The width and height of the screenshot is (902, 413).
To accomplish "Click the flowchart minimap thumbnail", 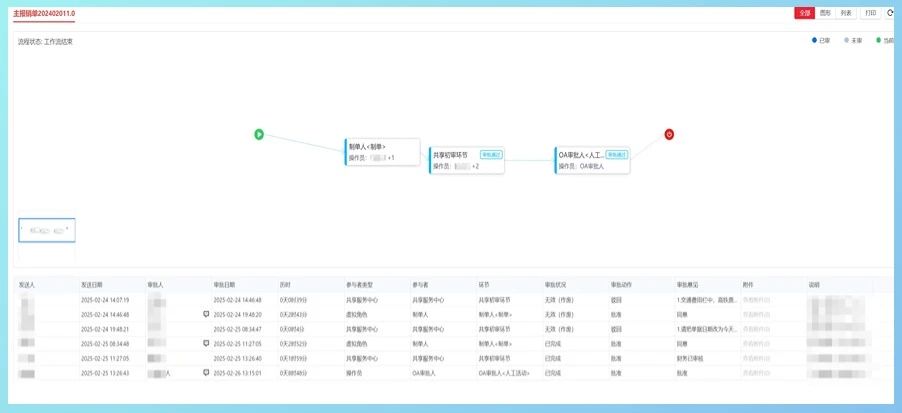I will (47, 230).
